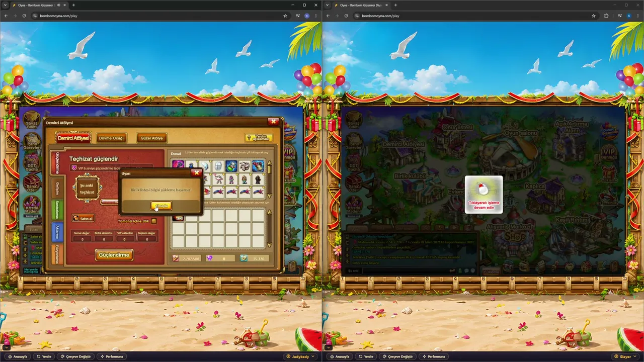Image resolution: width=644 pixels, height=362 pixels.
Task: Switch to the Gelişim side tab
Action: click(x=57, y=188)
